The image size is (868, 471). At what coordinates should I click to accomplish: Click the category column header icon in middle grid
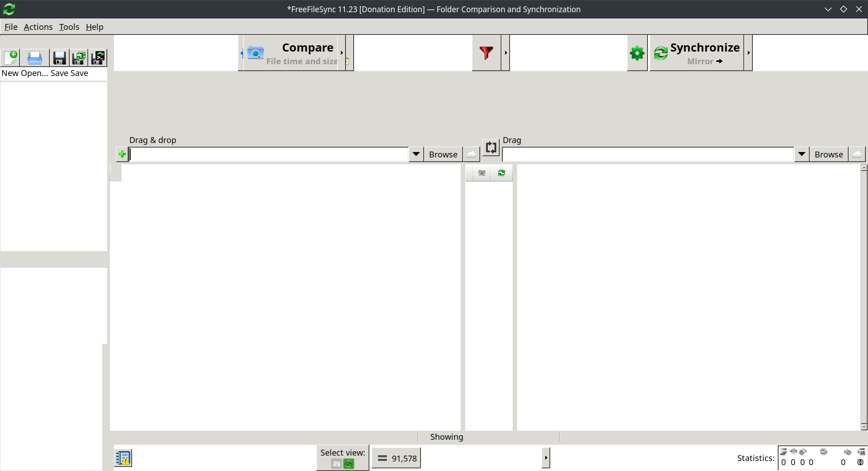(x=482, y=173)
